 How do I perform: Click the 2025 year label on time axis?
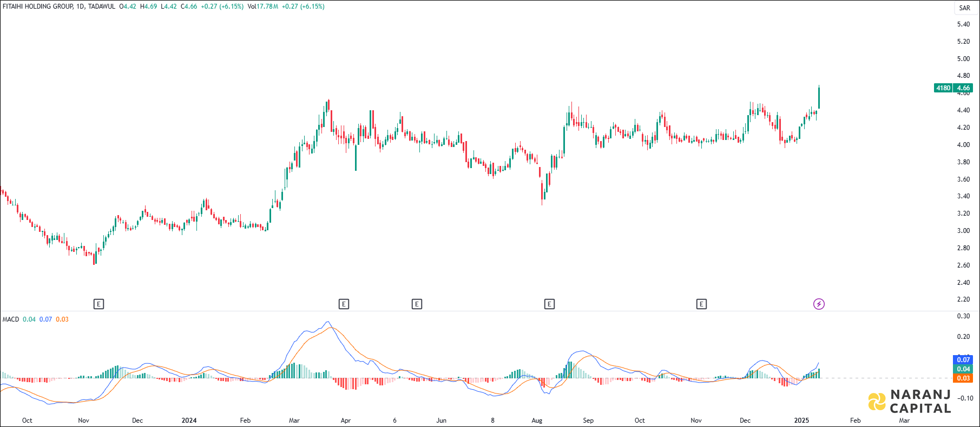[801, 421]
